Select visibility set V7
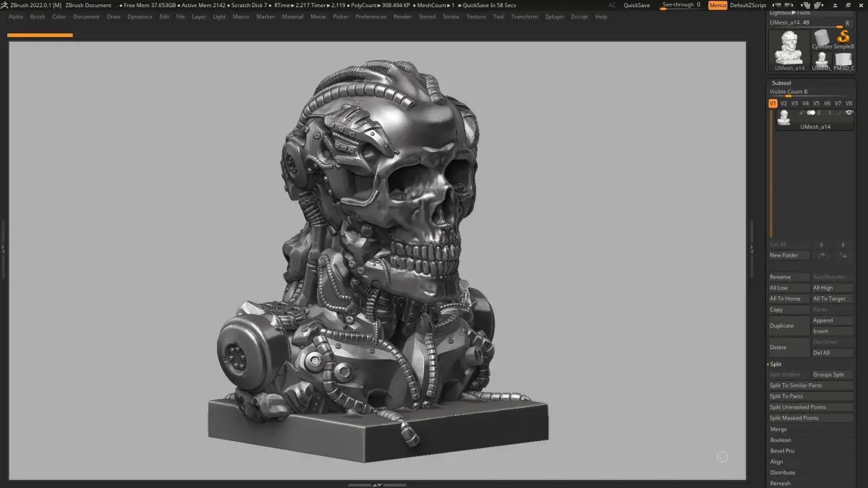This screenshot has width=868, height=488. click(838, 103)
